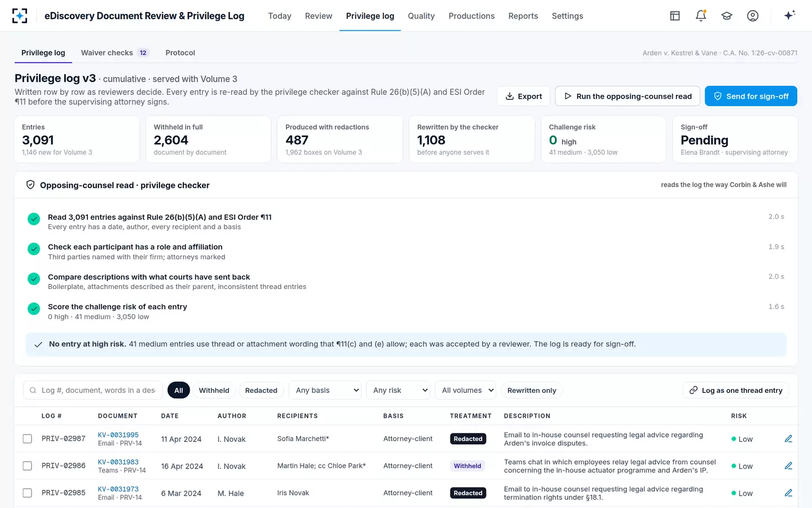
Task: Click the Challenge risk summary card
Action: click(x=603, y=139)
